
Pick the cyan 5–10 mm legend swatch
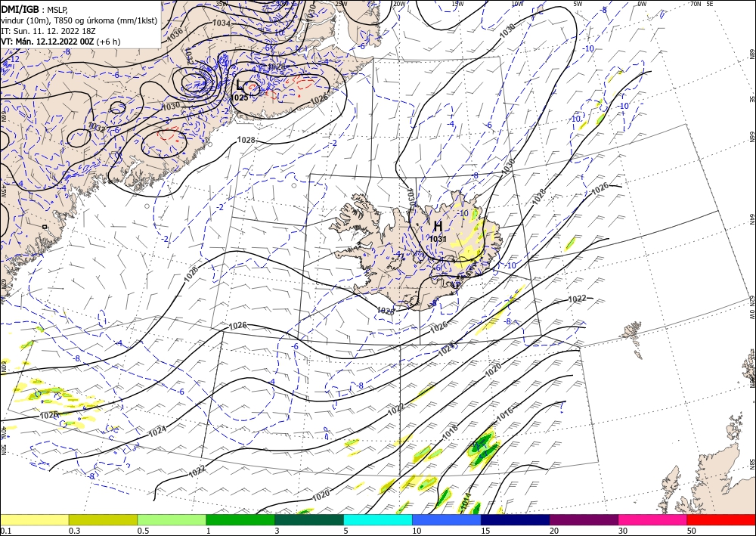click(x=378, y=519)
